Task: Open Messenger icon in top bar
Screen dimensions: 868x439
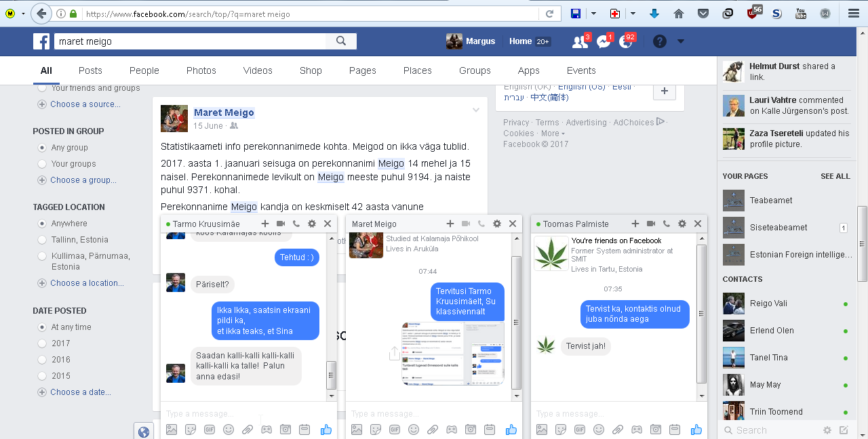Action: tap(604, 41)
